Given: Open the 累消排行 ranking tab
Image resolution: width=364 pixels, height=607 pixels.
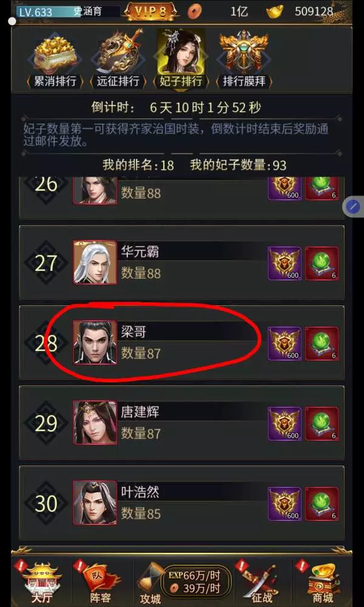Looking at the screenshot, I should click(54, 59).
